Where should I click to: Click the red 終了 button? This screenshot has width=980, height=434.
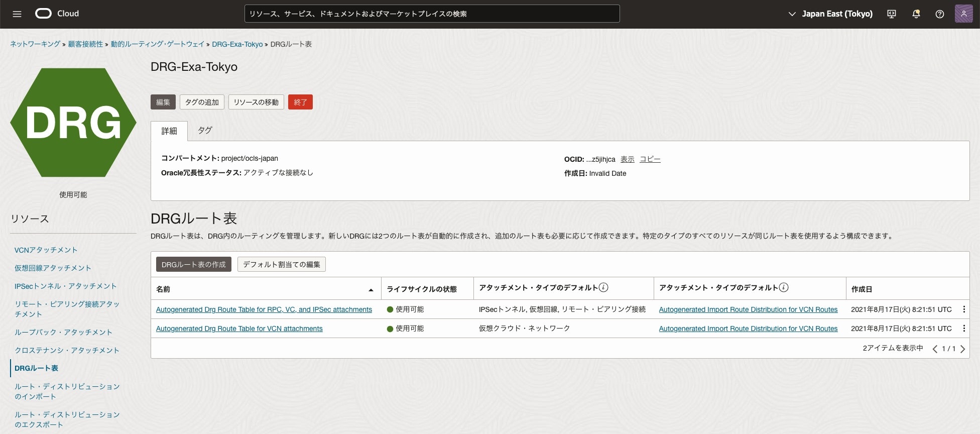[x=300, y=102]
